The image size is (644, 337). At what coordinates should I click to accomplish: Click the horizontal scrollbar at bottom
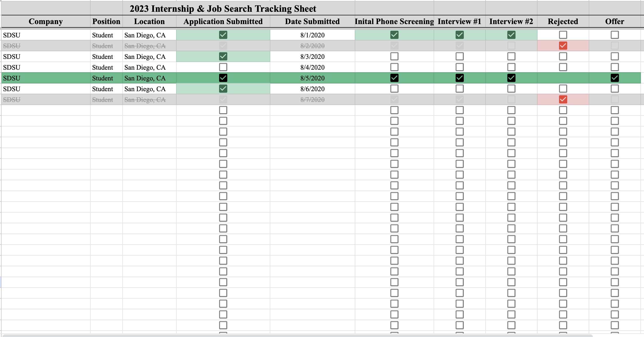[x=297, y=335]
